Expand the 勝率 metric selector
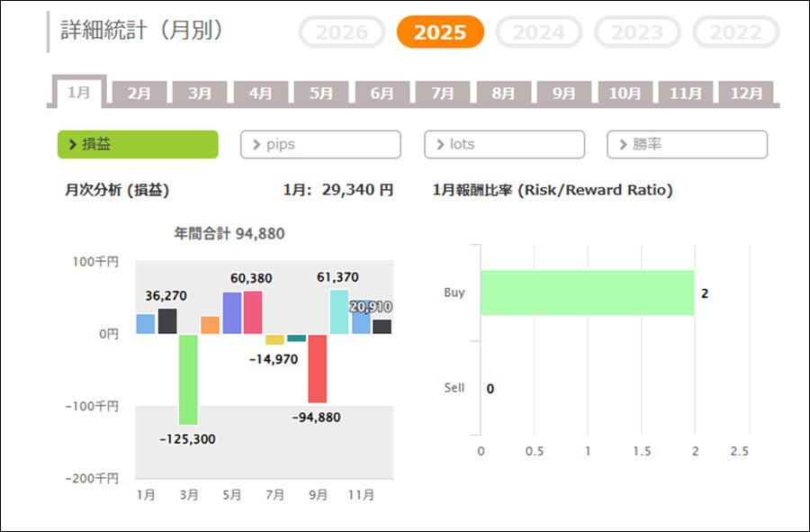This screenshot has width=810, height=532. click(687, 144)
